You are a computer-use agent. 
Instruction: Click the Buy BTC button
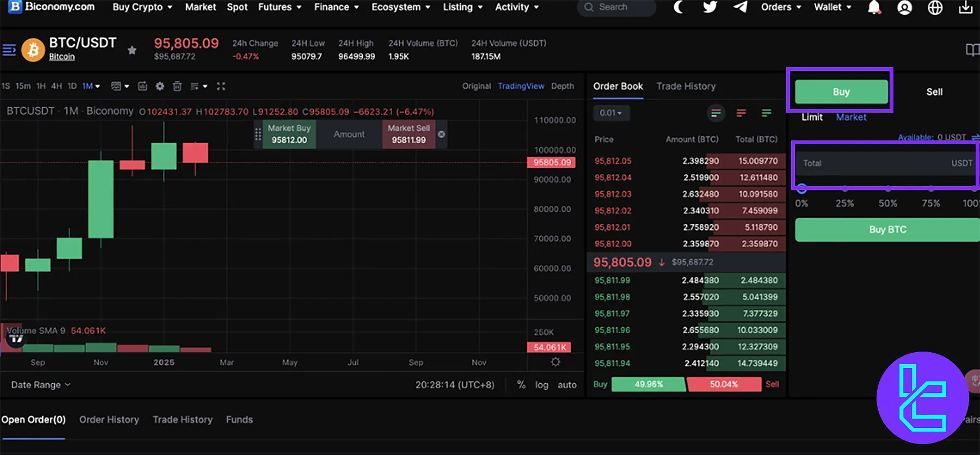tap(887, 230)
